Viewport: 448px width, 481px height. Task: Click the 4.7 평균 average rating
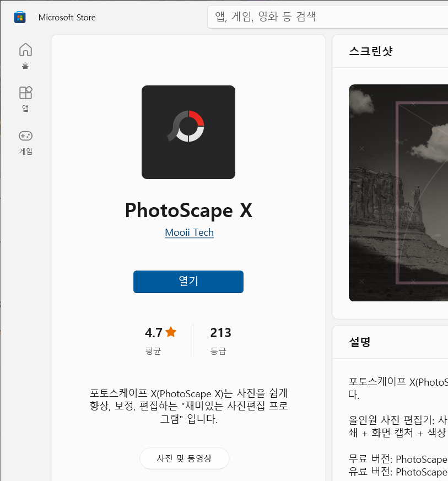point(160,340)
